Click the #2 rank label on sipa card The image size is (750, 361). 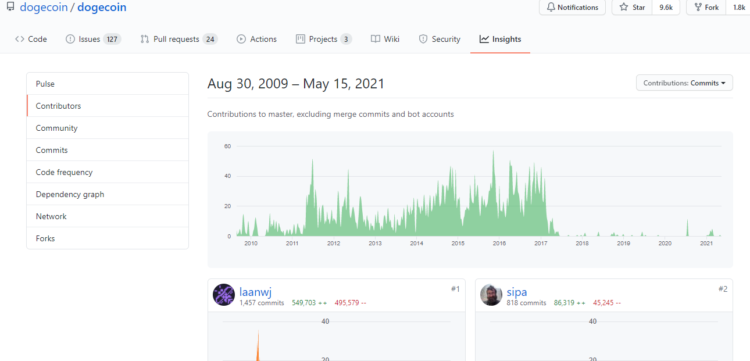pyautogui.click(x=723, y=289)
